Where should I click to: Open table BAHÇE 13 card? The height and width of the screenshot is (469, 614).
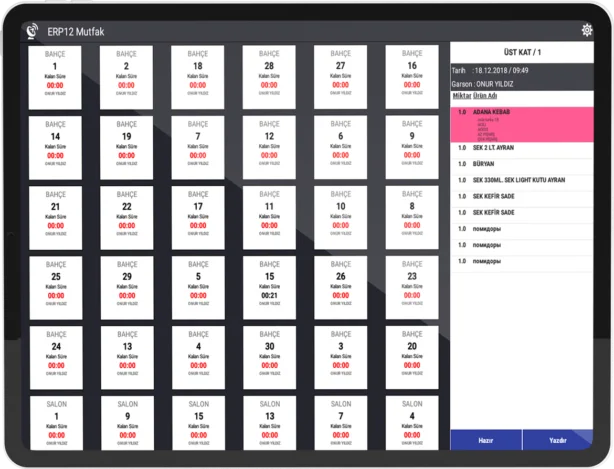click(x=127, y=358)
